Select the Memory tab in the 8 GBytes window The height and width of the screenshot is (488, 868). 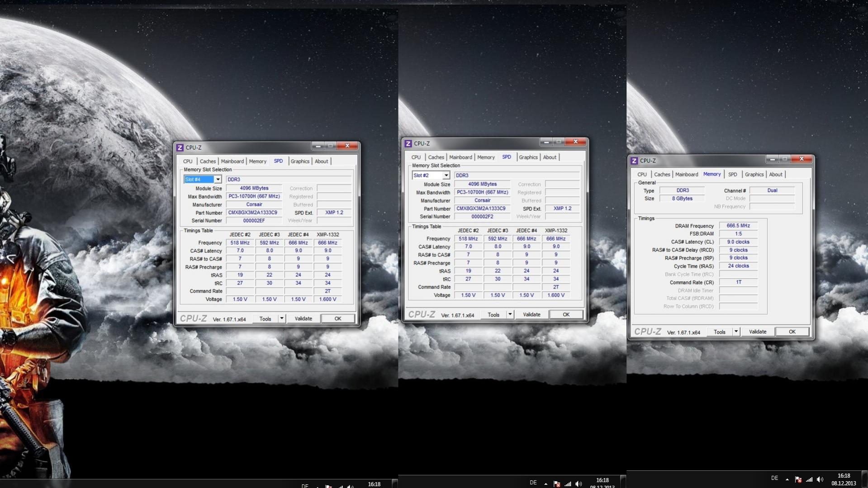(x=712, y=174)
